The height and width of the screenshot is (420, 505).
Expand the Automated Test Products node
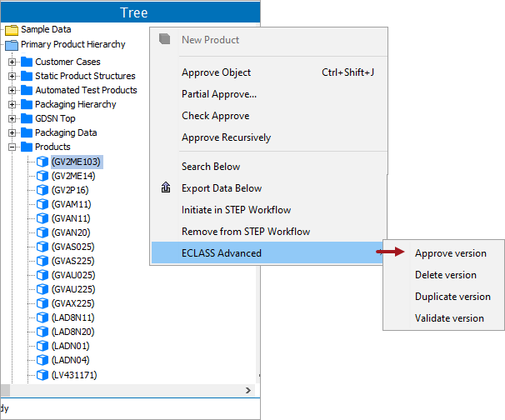tap(12, 90)
